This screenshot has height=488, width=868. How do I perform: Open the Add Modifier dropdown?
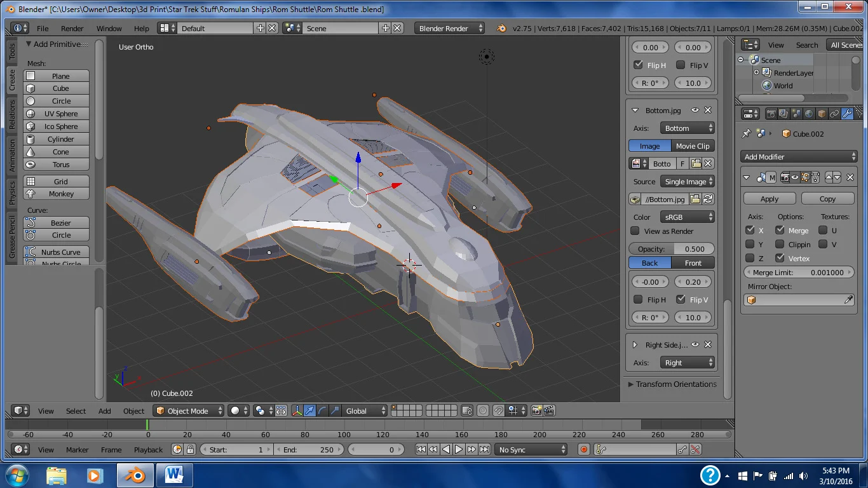click(x=799, y=157)
